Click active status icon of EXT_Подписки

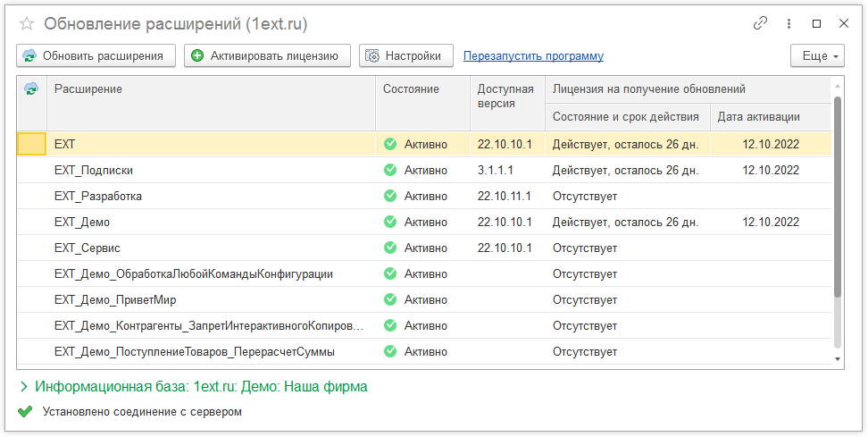[390, 170]
